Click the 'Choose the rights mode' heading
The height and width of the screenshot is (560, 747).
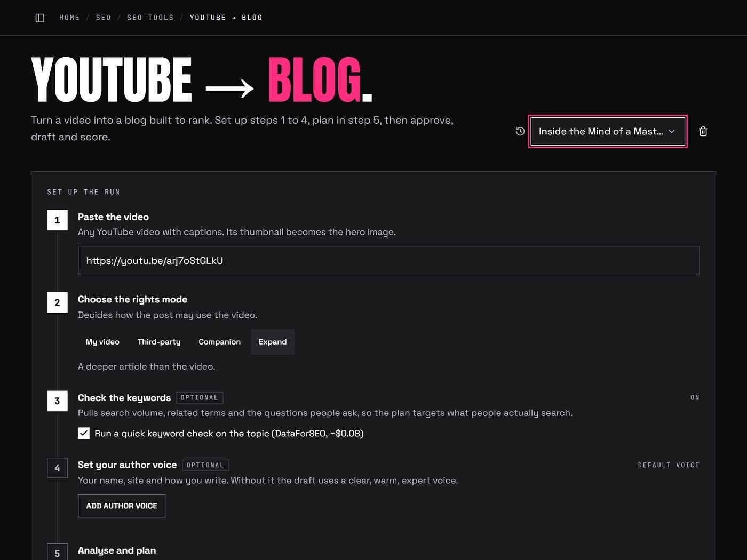[133, 299]
